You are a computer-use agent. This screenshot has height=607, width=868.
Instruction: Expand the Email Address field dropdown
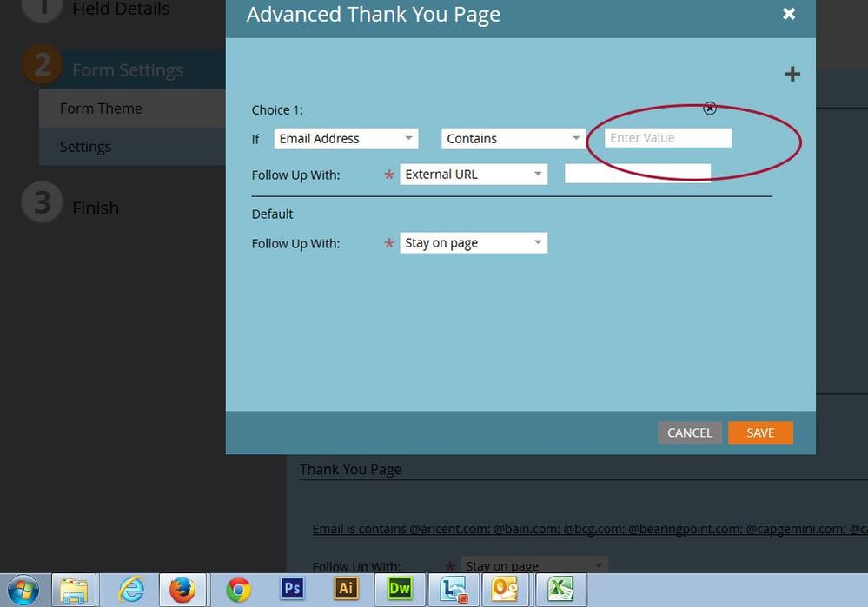pos(346,139)
